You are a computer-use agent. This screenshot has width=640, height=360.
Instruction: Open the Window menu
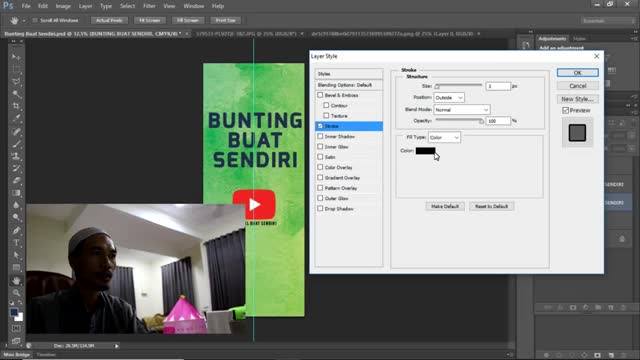point(193,6)
